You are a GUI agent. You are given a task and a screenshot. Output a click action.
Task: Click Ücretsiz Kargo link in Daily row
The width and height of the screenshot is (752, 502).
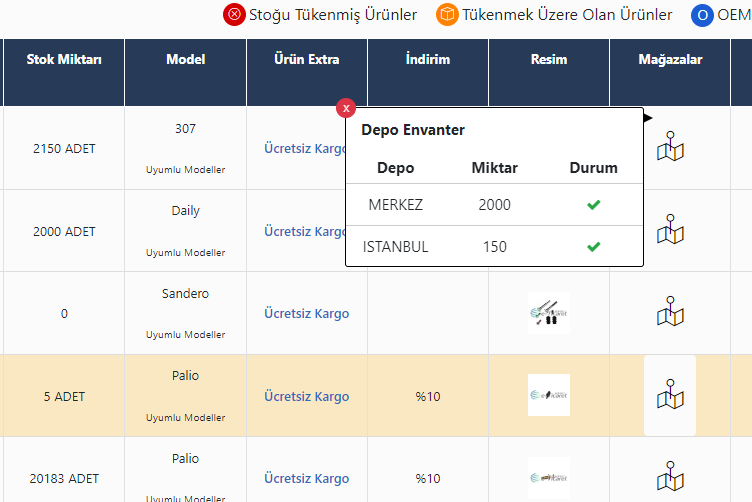click(304, 232)
